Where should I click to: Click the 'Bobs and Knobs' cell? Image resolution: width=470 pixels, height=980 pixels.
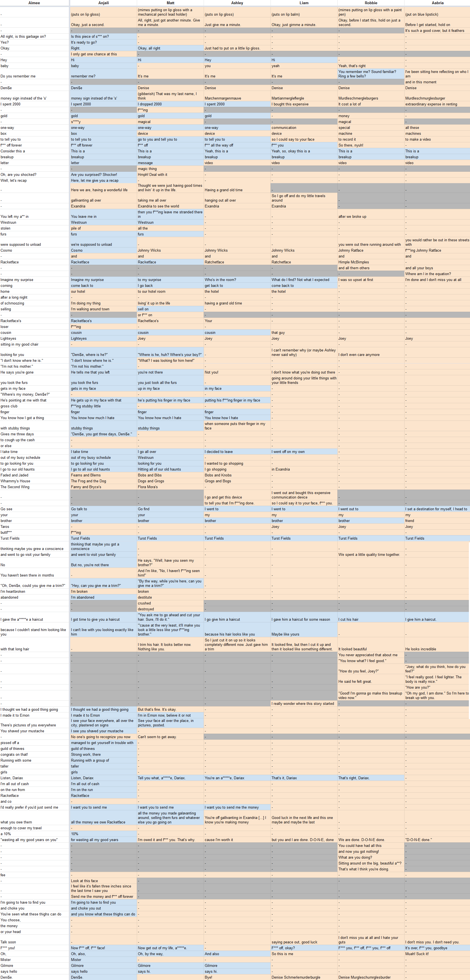click(237, 476)
